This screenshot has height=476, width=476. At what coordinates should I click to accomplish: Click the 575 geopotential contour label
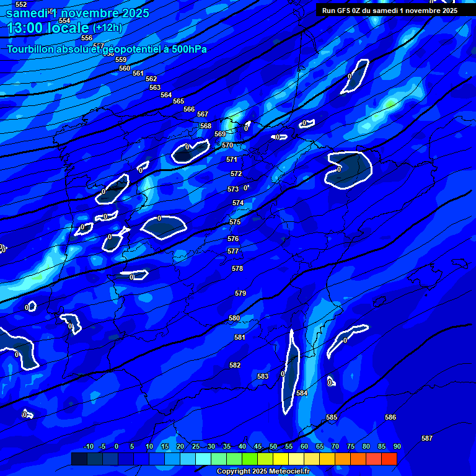tap(235, 222)
